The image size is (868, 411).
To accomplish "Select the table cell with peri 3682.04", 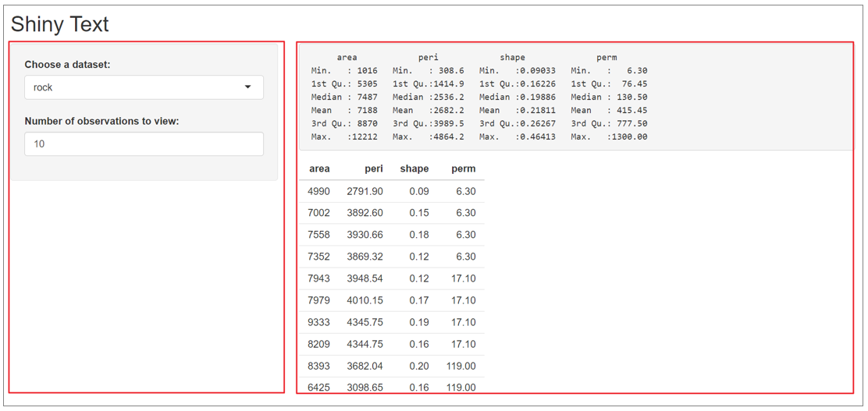I will (x=365, y=366).
